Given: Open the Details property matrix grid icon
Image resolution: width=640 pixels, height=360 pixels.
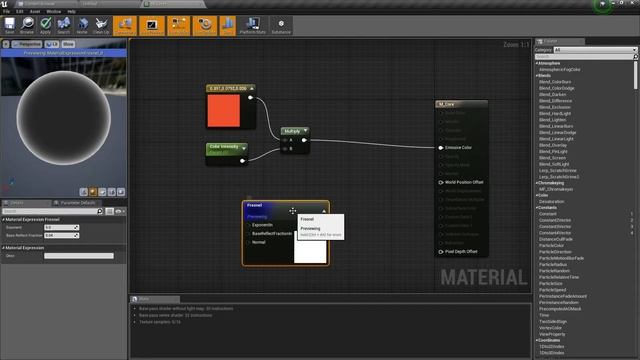Looking at the screenshot, I should tap(109, 211).
